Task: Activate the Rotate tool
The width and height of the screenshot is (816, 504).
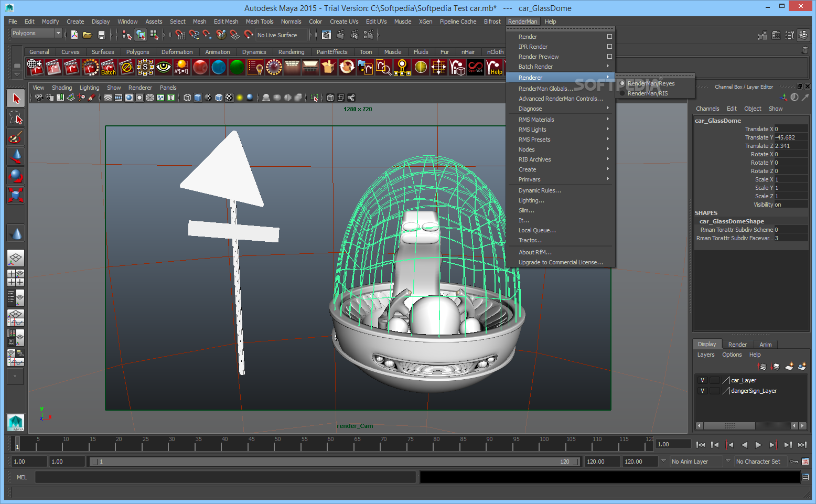Action: tap(16, 176)
